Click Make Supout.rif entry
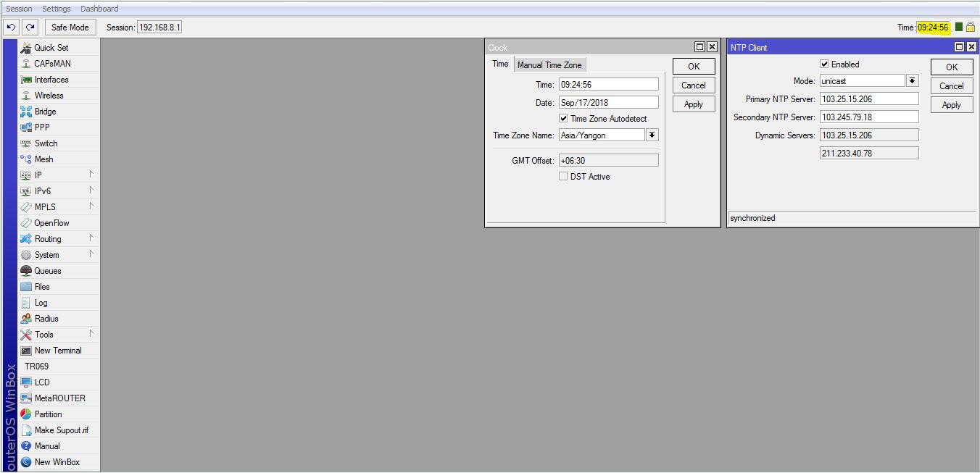980x473 pixels. pos(59,430)
